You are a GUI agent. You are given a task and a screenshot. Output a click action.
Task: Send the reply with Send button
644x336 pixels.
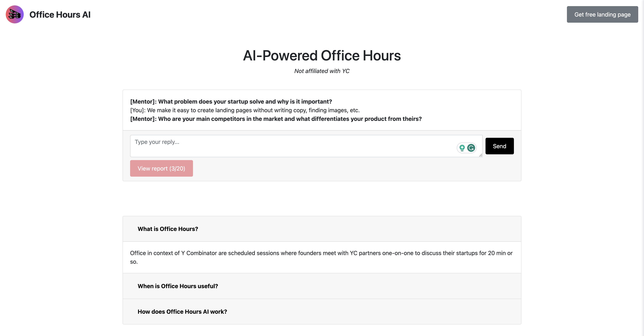tap(499, 146)
